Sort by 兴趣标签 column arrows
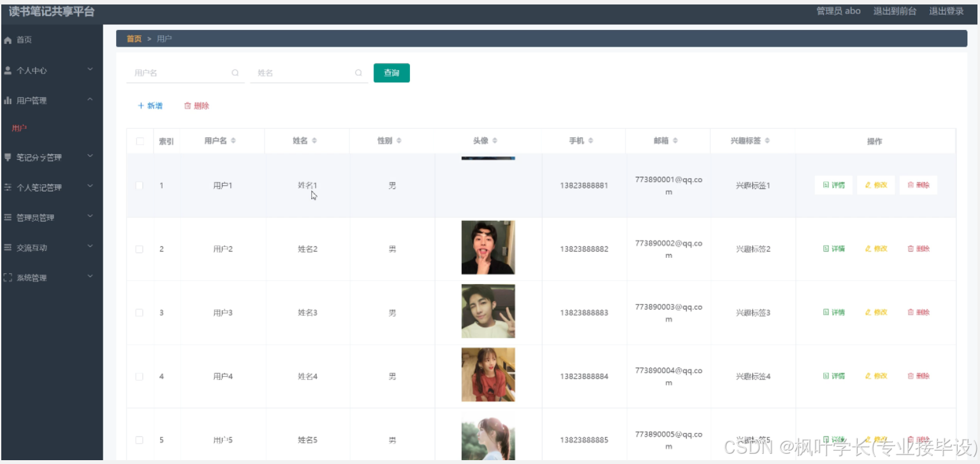 coord(768,141)
